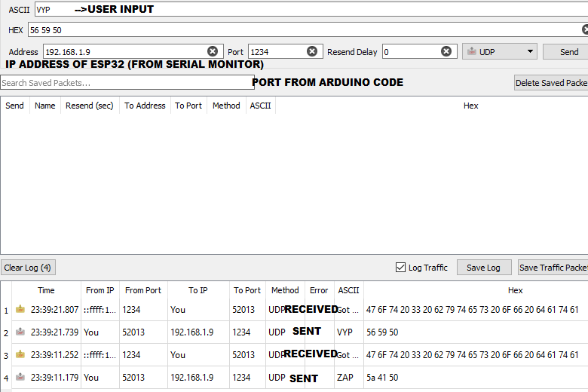Clear the HEX field using its X icon
The height and width of the screenshot is (392, 588).
585,30
